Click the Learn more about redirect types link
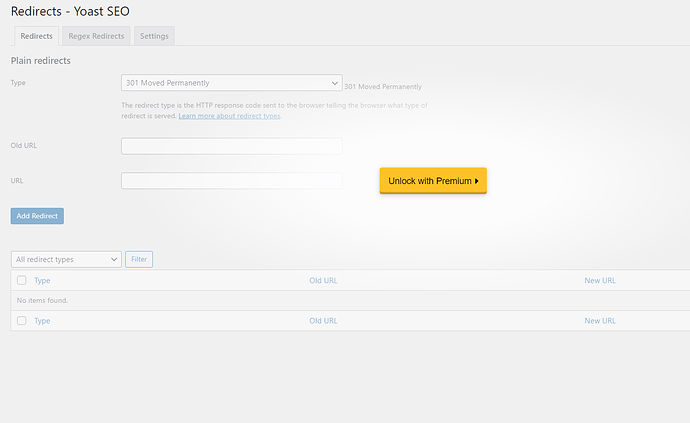This screenshot has height=423, width=690. (229, 116)
